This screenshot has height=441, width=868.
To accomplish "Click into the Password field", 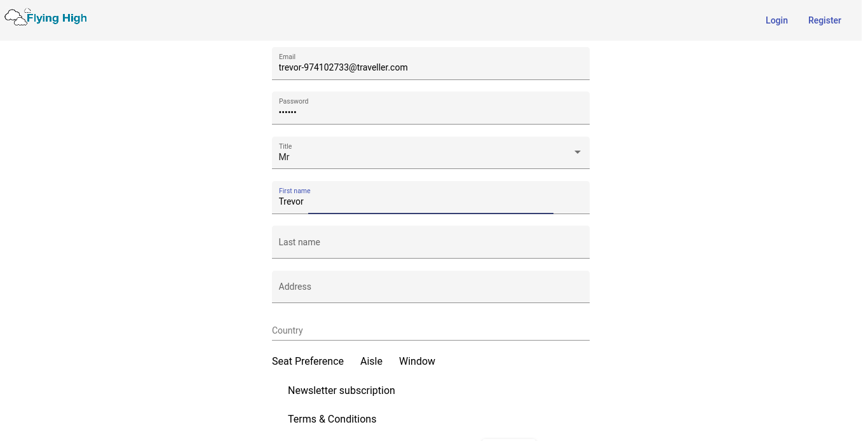I will (x=430, y=112).
